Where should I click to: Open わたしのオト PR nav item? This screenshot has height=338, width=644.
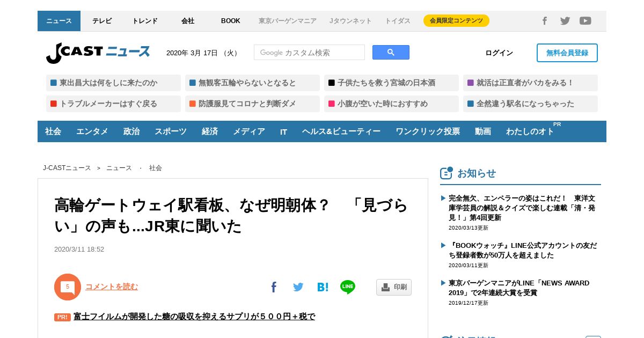click(x=530, y=131)
